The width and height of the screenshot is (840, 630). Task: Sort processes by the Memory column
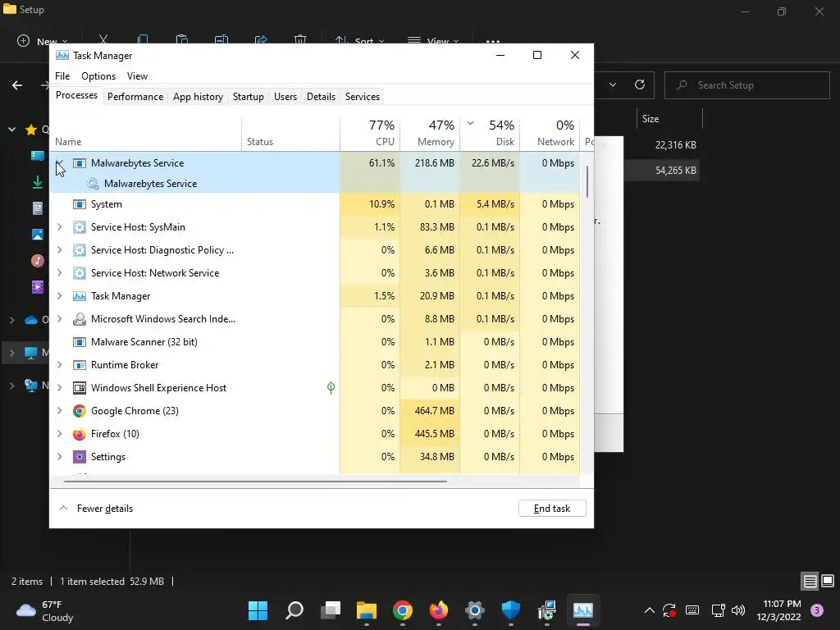[x=430, y=133]
